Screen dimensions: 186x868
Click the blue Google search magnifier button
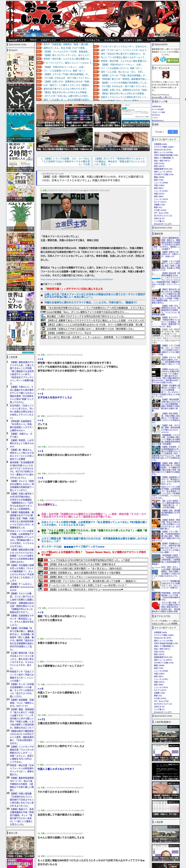pyautogui.click(x=173, y=132)
